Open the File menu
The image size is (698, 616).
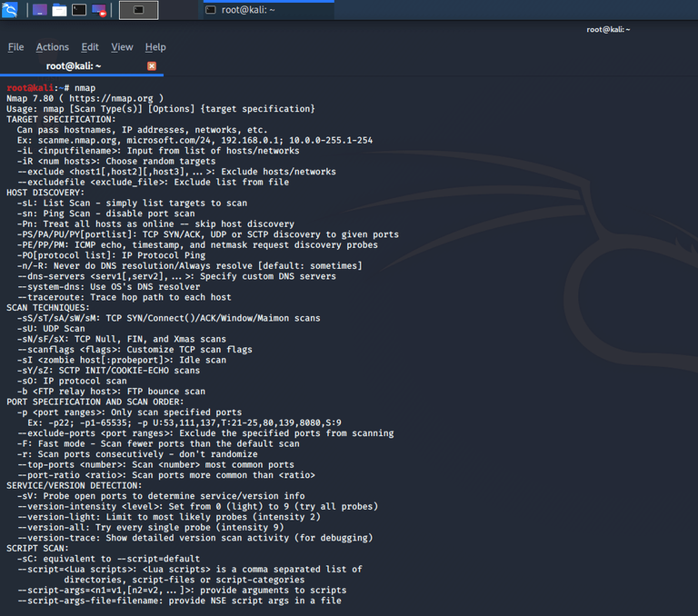[15, 46]
